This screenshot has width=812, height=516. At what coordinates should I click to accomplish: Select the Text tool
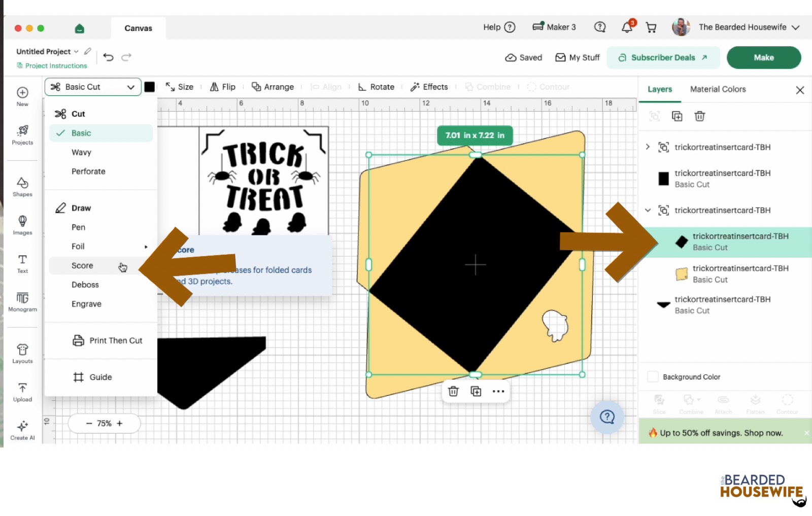click(22, 264)
